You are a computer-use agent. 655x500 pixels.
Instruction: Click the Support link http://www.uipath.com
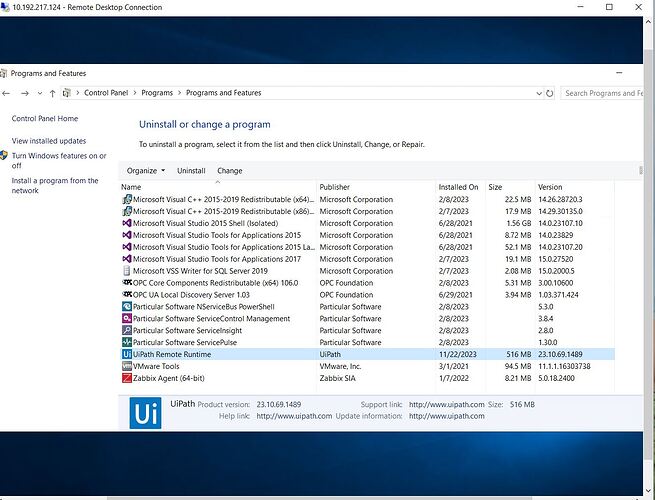click(447, 404)
